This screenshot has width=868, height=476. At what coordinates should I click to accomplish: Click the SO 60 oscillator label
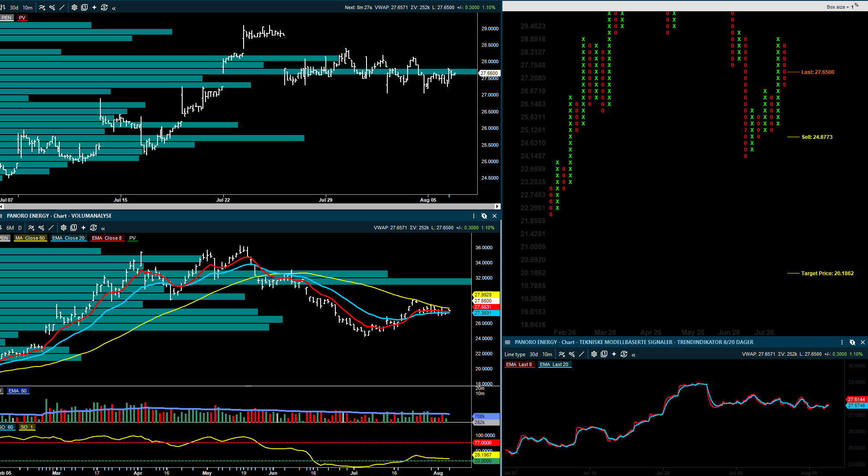point(7,427)
